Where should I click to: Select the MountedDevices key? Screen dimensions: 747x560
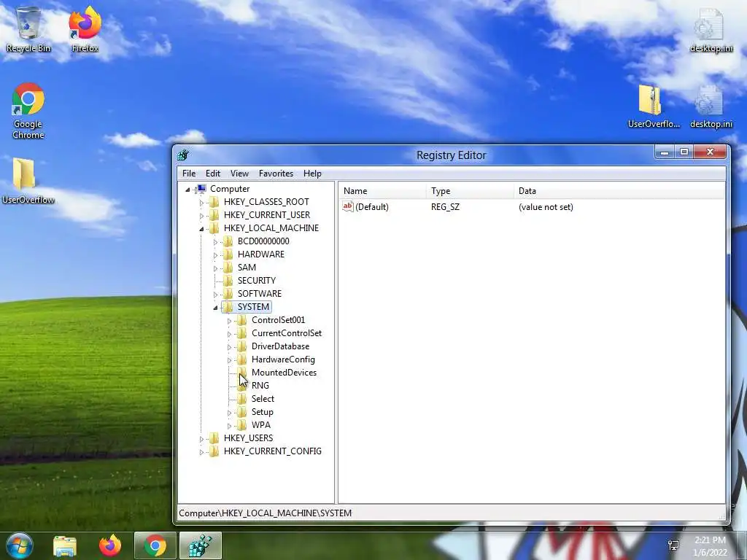[284, 373]
